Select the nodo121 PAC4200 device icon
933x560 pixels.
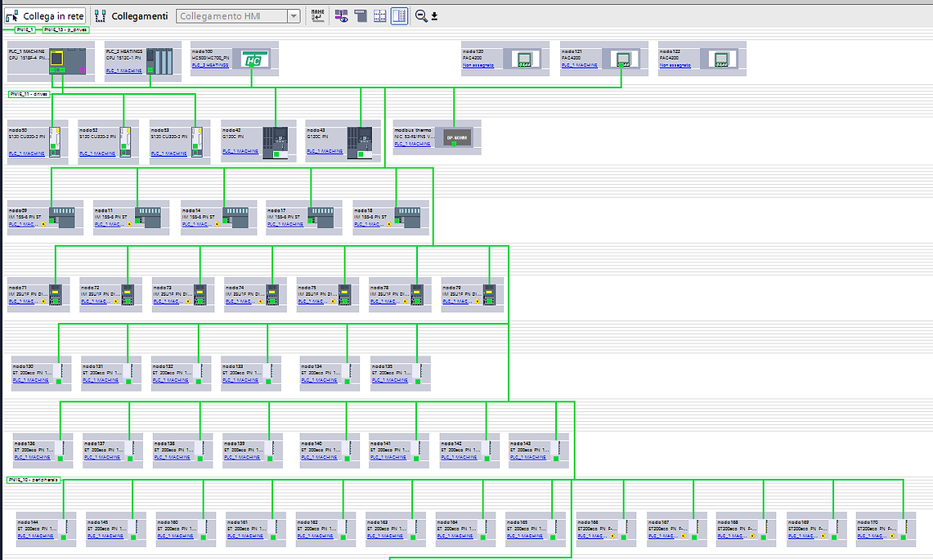pos(623,60)
